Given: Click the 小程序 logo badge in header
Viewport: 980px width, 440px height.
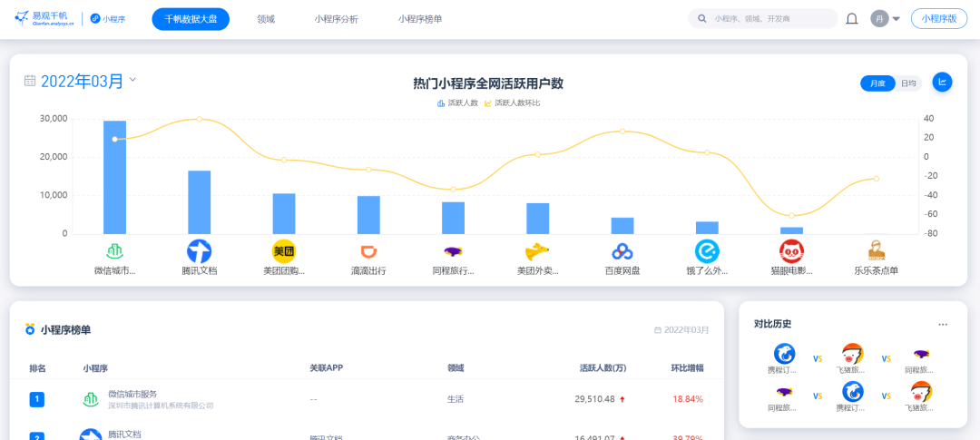Looking at the screenshot, I should coord(107,19).
